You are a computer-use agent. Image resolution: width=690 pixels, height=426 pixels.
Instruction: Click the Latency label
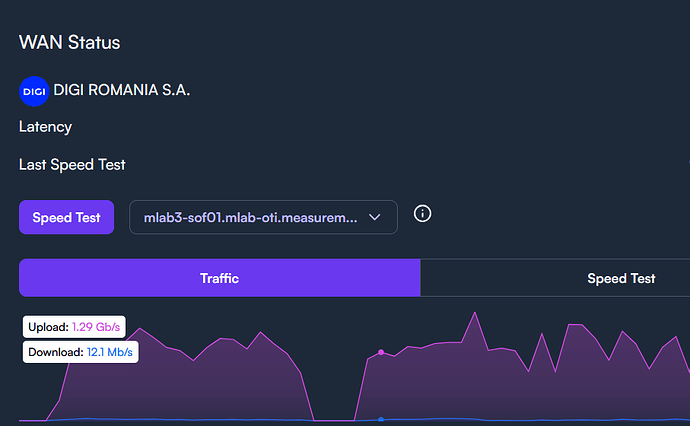46,127
